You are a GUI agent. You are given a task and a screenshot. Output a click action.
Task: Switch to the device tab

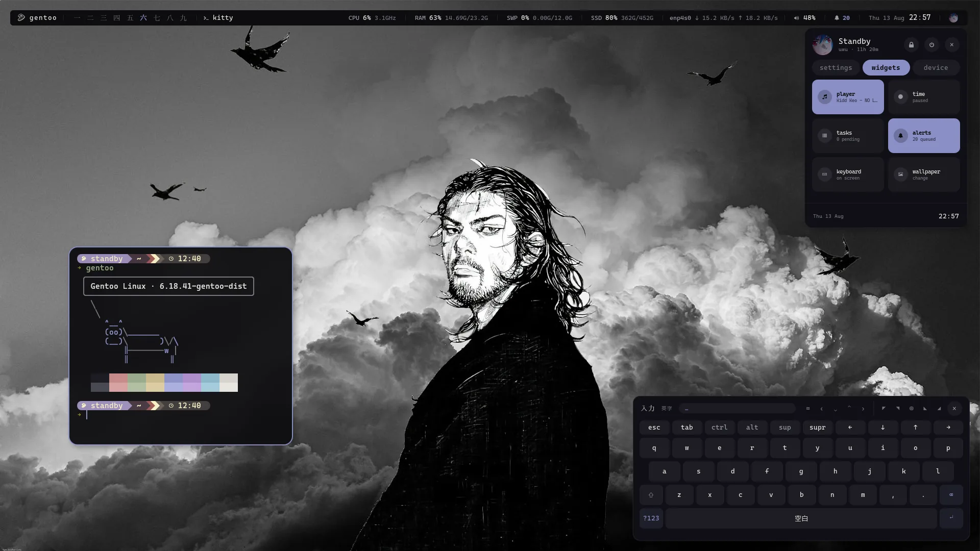(x=936, y=68)
